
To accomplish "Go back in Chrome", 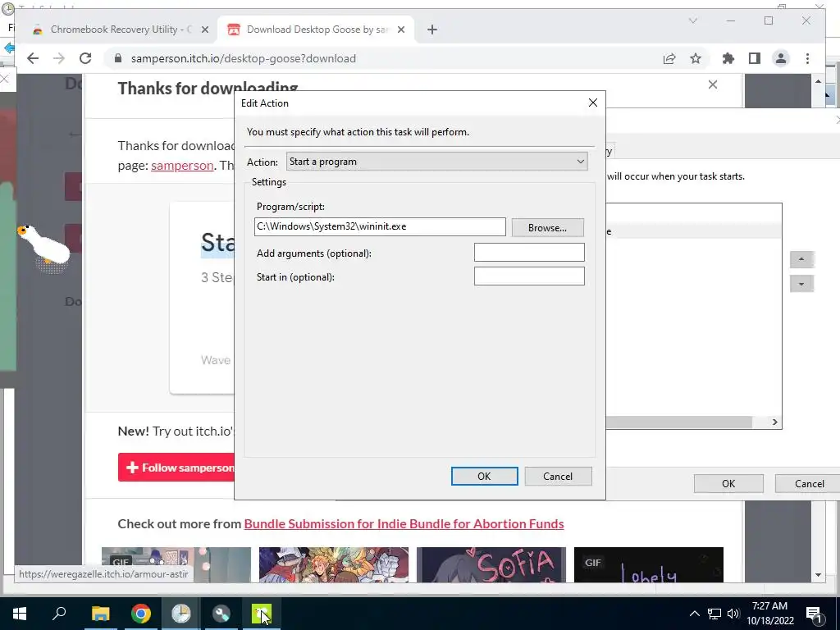I will pyautogui.click(x=33, y=58).
